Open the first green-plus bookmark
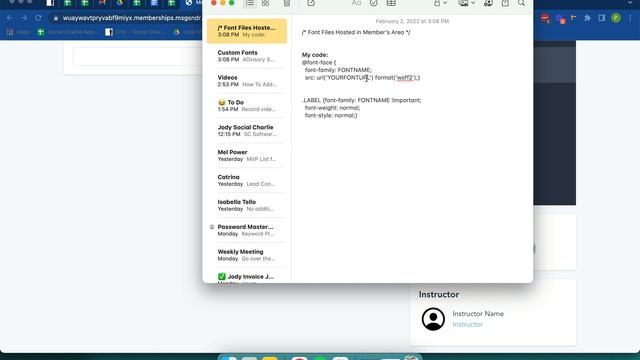This screenshot has width=640, height=360. click(67, 32)
